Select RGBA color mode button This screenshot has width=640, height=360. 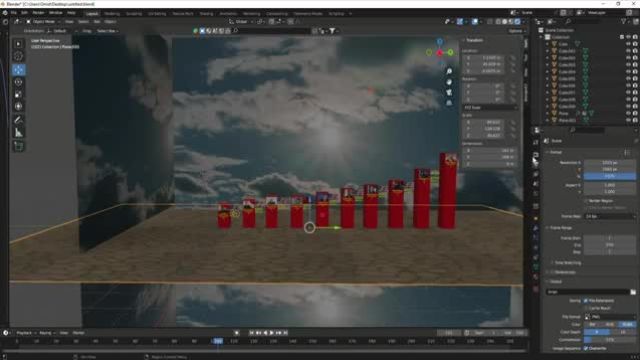[627, 324]
